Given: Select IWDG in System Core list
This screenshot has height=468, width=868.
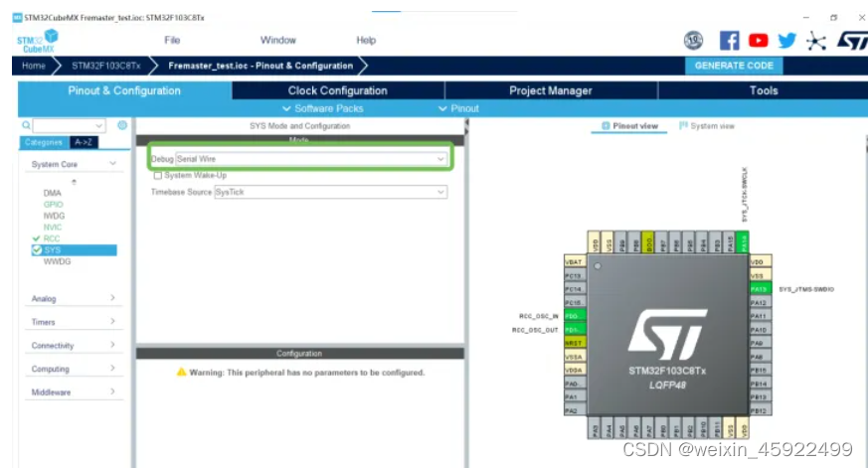Looking at the screenshot, I should (55, 216).
